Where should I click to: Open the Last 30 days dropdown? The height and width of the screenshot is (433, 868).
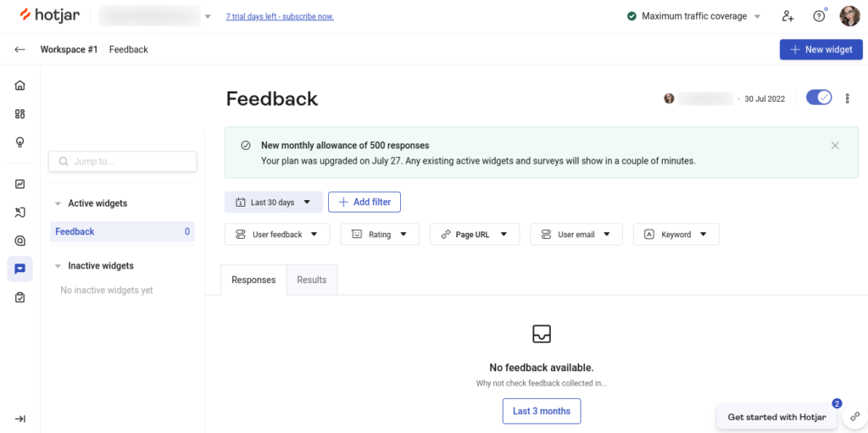pos(273,203)
